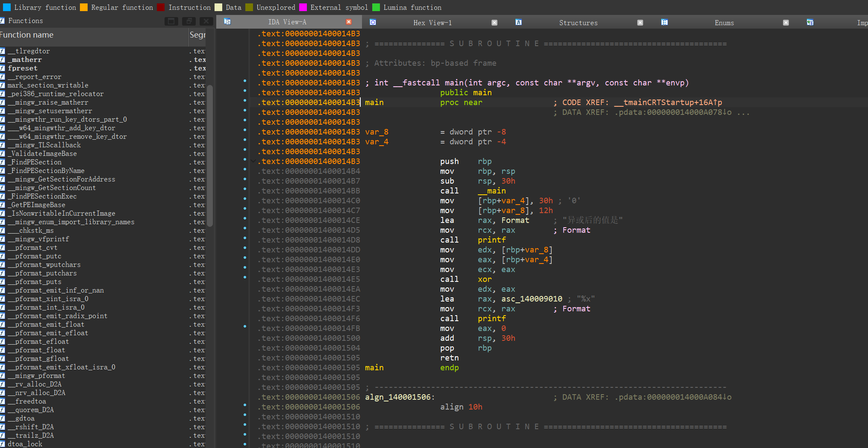
Task: Click the Hex View-1 tab icon
Action: pyautogui.click(x=373, y=22)
